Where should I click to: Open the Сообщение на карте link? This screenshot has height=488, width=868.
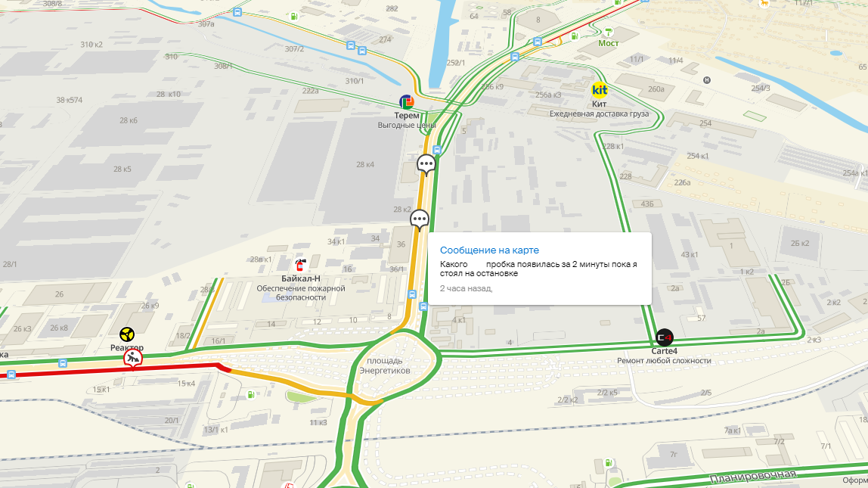pyautogui.click(x=489, y=250)
